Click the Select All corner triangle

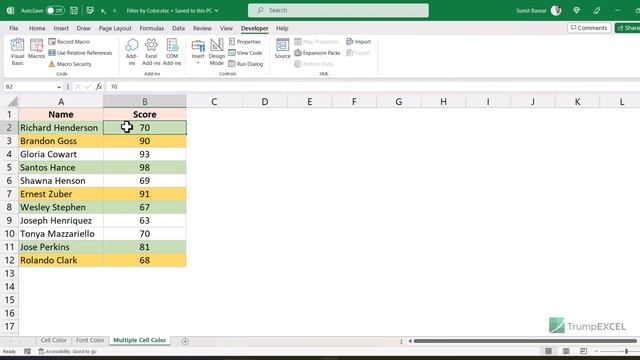pos(13,102)
